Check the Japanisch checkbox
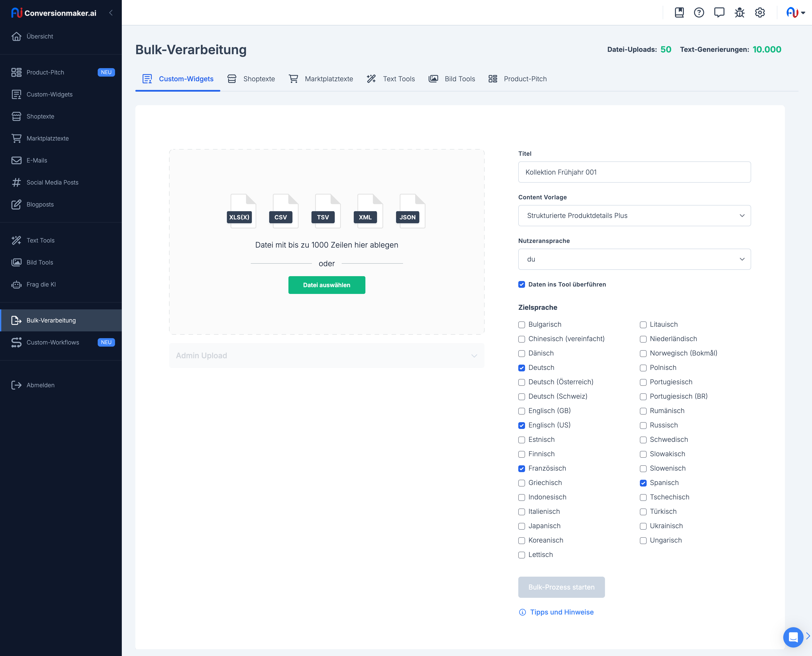 coord(522,526)
